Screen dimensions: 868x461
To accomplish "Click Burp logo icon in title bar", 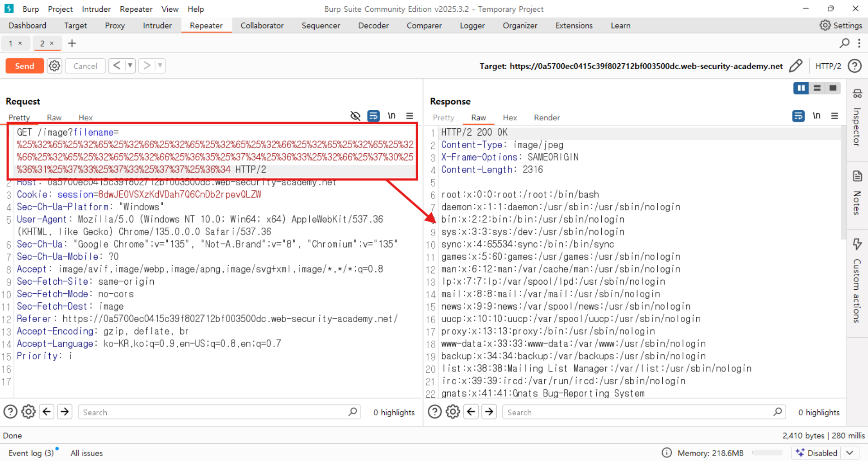I will coord(9,9).
